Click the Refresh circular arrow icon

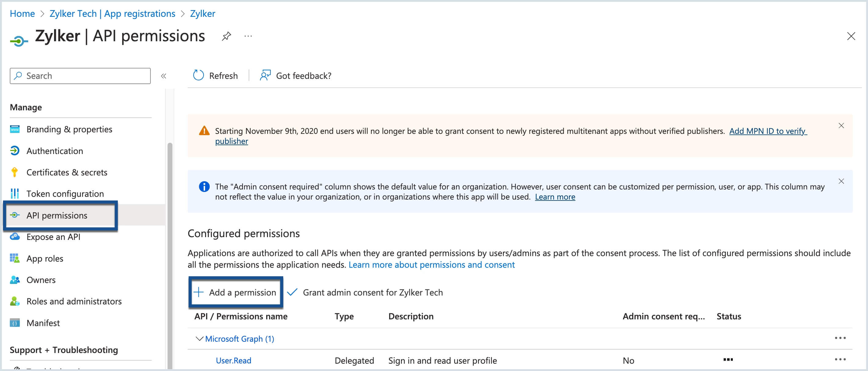point(198,75)
